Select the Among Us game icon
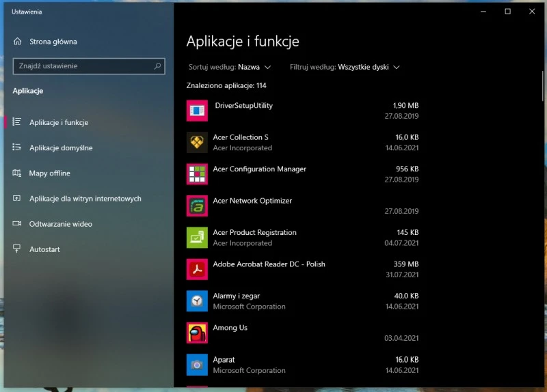The height and width of the screenshot is (392, 547). 197,333
